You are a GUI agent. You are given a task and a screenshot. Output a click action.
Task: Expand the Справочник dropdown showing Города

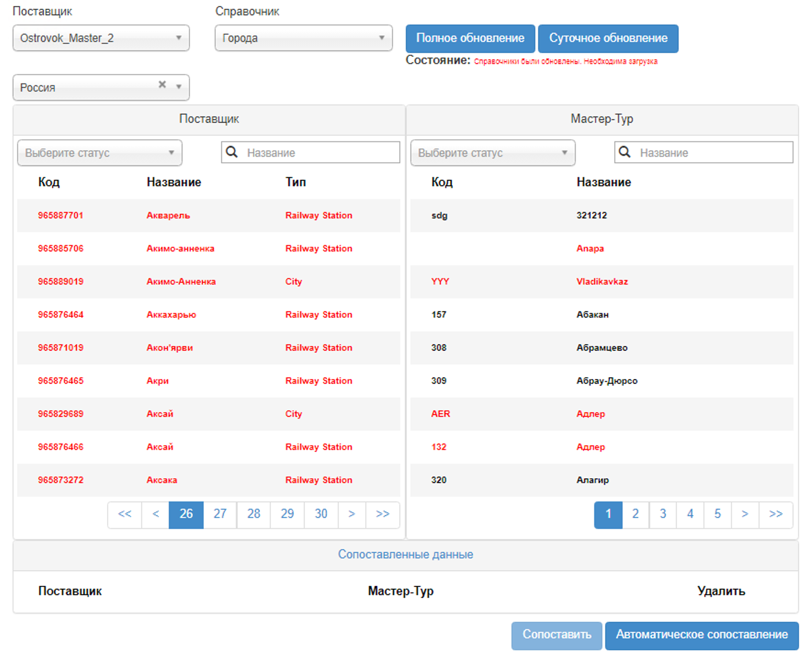303,38
